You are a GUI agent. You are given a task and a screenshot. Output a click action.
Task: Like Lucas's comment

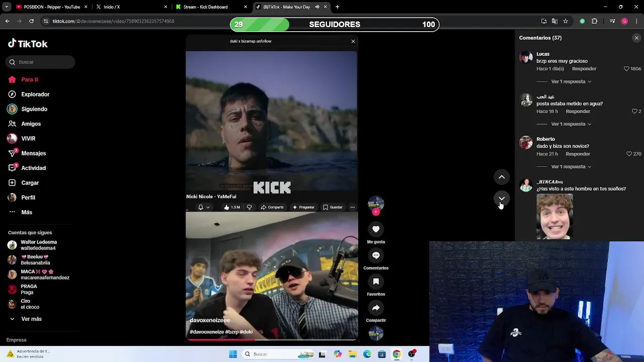626,69
